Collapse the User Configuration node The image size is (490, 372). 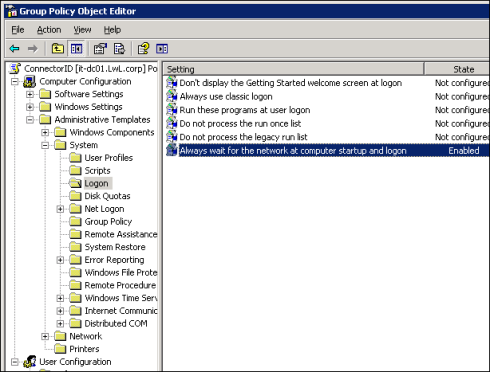15,362
